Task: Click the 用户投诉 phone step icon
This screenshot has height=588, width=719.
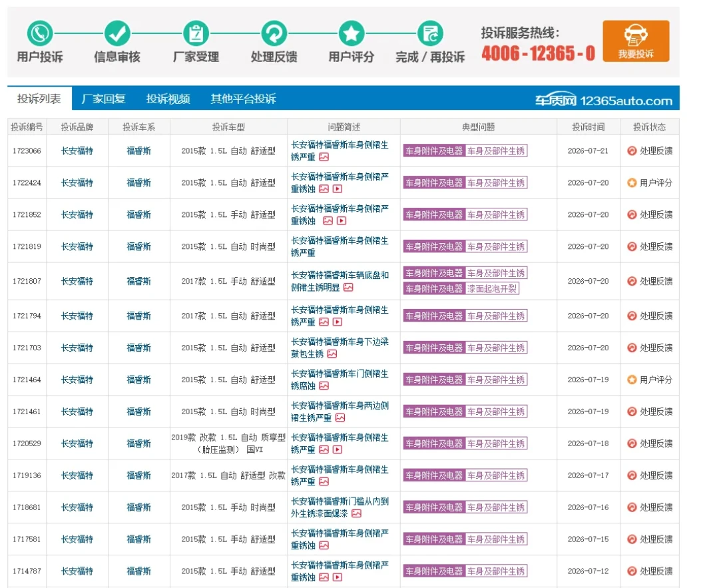Action: click(40, 33)
